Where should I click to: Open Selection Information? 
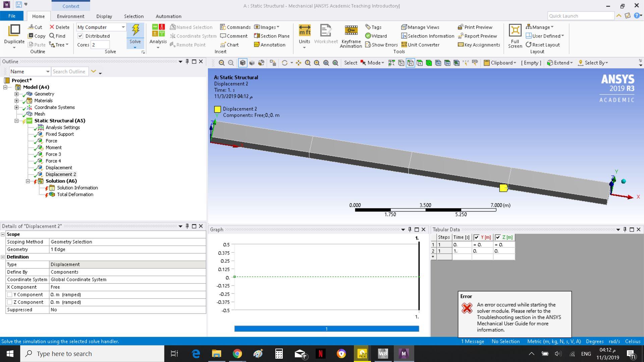pos(428,36)
